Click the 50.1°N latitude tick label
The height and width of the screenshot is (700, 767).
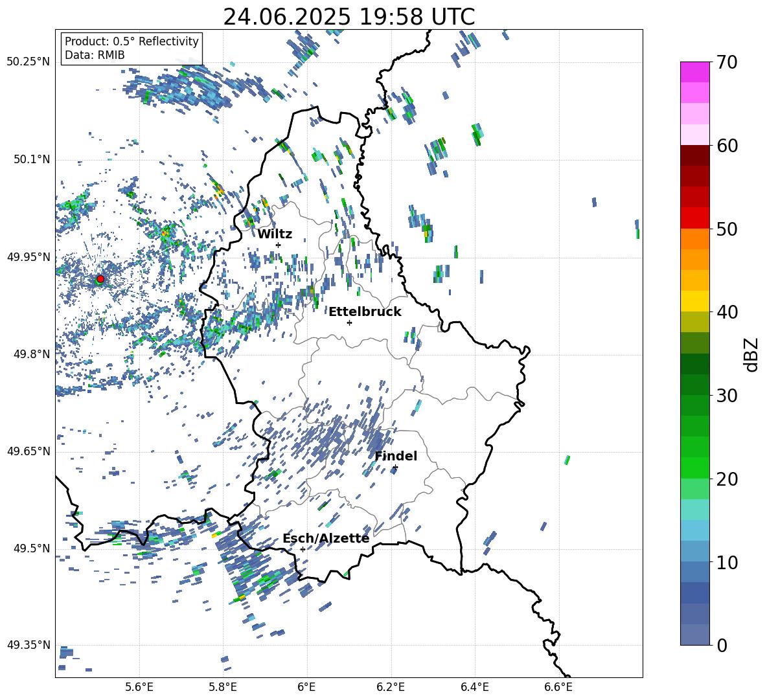(31, 160)
